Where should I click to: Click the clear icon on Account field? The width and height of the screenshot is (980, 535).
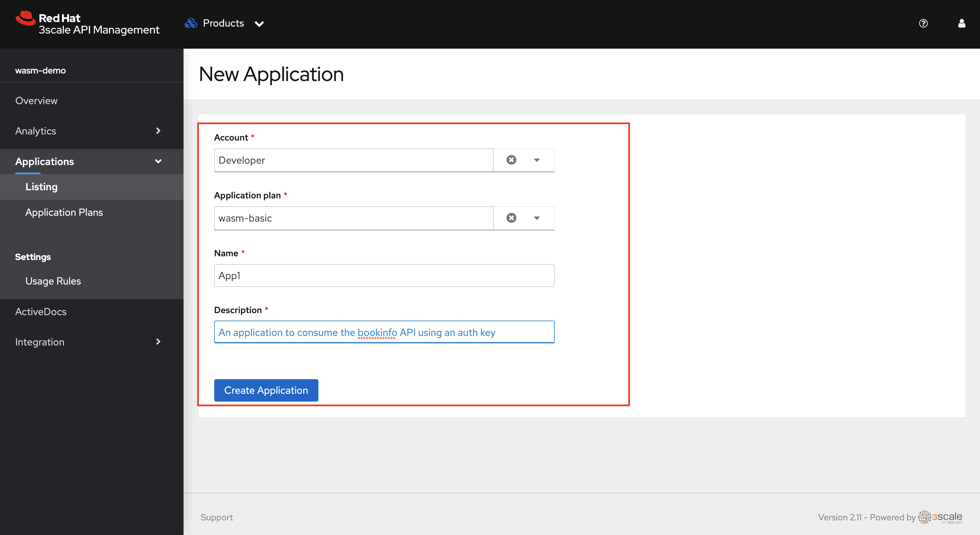pos(511,160)
